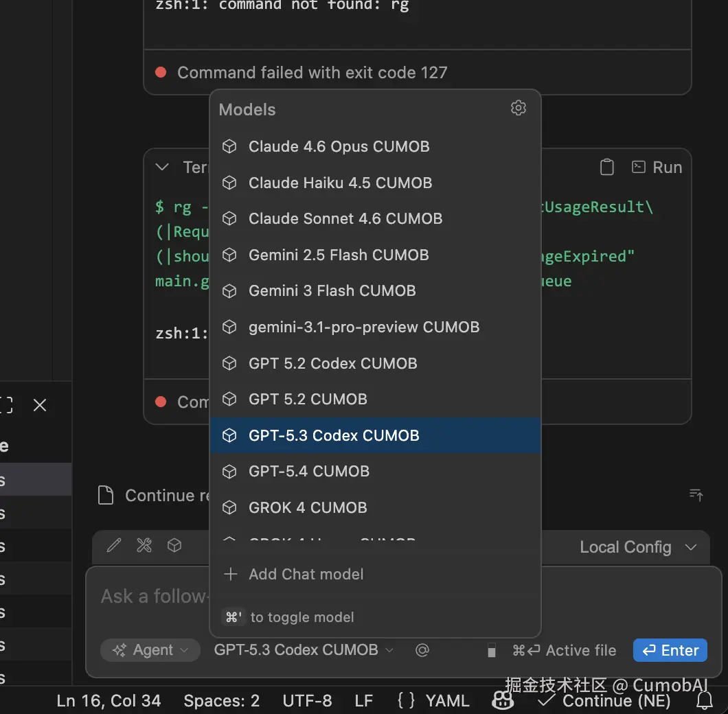Change encoding via UTF-8 status item
Image resolution: width=728 pixels, height=714 pixels.
point(308,701)
